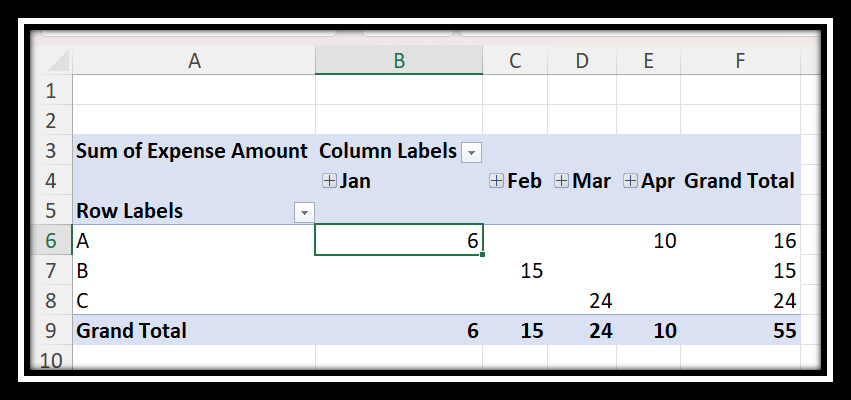Click the Sum of Expense Amount cell
This screenshot has height=400, width=851.
[194, 150]
